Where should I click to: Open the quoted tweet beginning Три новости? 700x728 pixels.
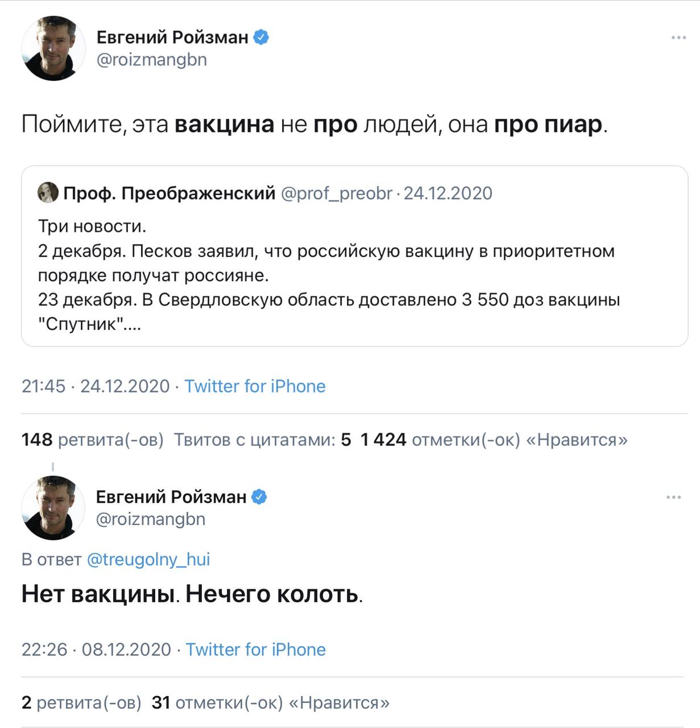[x=355, y=256]
